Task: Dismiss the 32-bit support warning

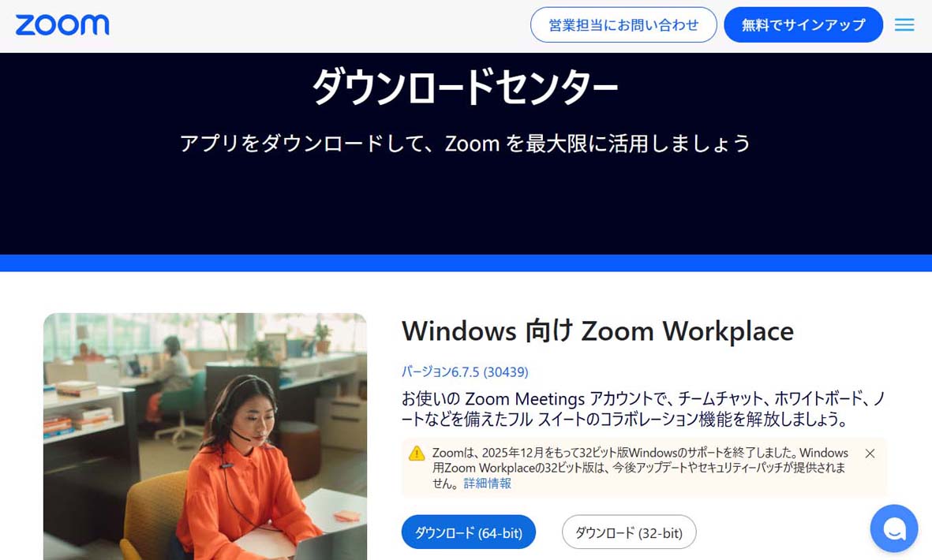Action: coord(870,454)
